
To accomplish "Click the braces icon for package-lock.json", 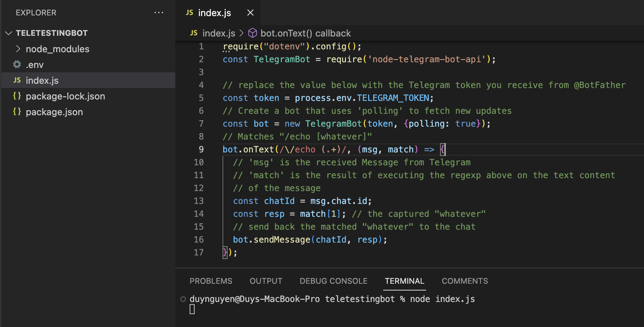I will pyautogui.click(x=17, y=96).
